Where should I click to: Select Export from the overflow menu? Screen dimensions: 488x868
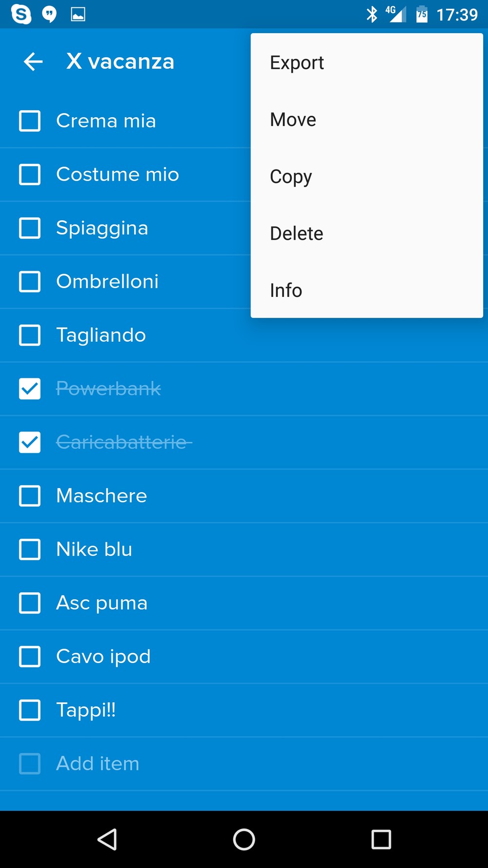click(x=297, y=62)
